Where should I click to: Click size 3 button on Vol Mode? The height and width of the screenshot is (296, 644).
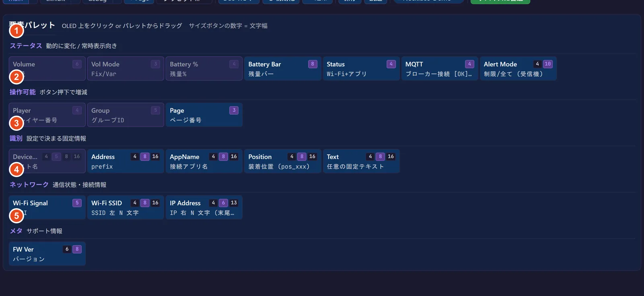point(155,64)
